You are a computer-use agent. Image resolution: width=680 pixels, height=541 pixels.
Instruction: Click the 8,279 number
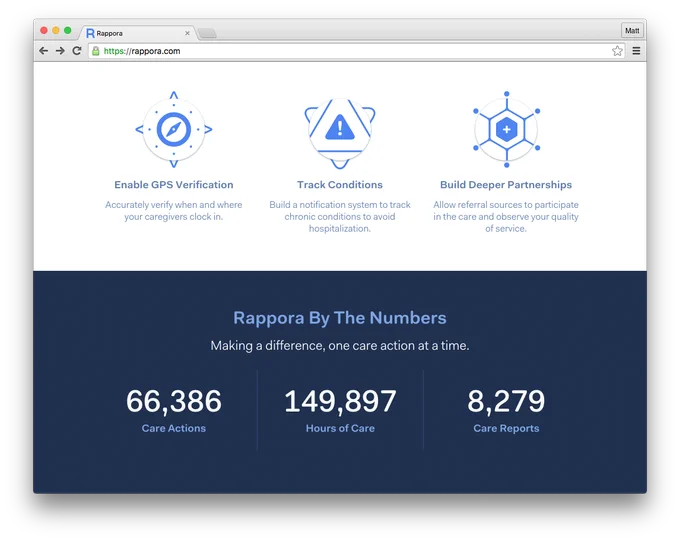point(506,401)
